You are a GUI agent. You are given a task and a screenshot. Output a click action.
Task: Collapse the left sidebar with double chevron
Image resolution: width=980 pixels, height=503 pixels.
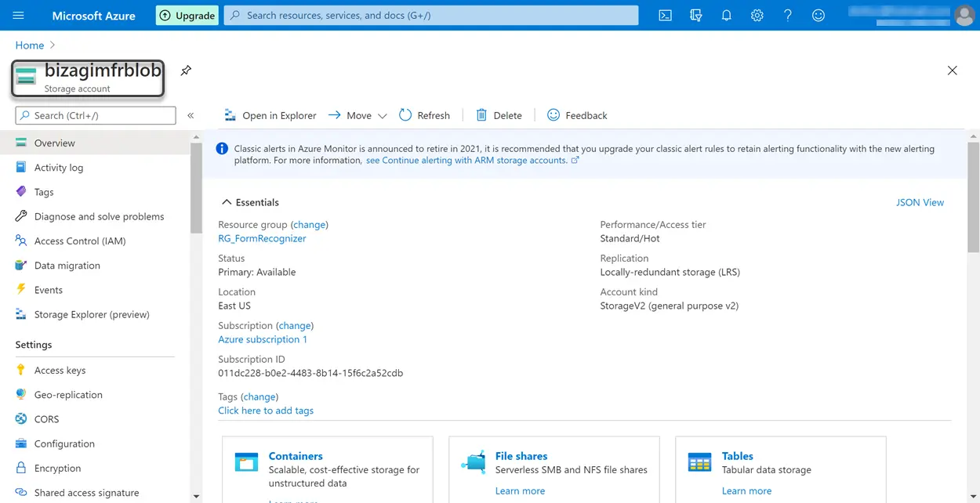pos(191,115)
